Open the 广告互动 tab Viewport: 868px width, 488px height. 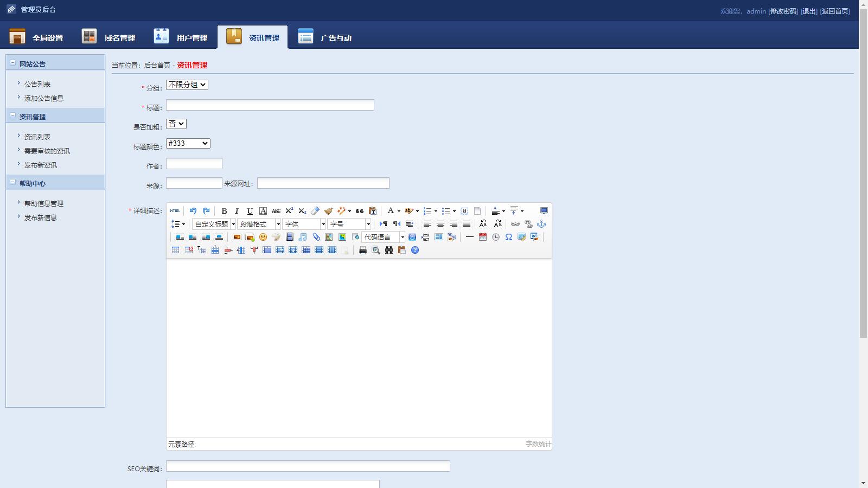[324, 37]
